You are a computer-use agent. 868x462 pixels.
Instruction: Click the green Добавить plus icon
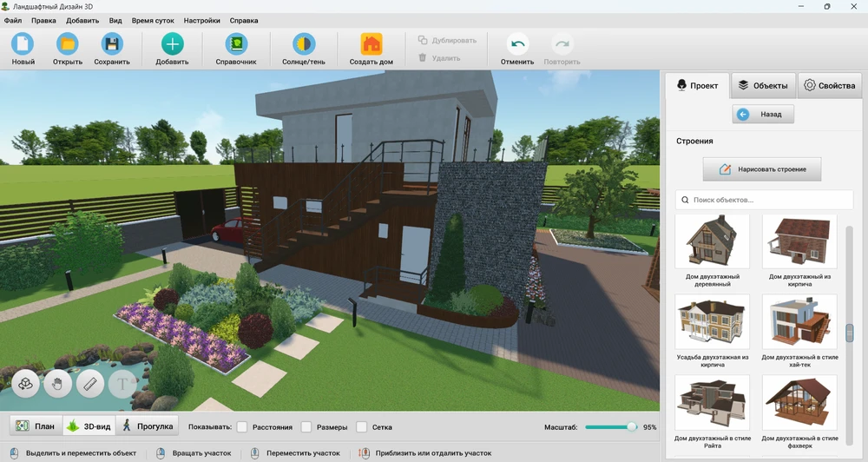pos(172,44)
